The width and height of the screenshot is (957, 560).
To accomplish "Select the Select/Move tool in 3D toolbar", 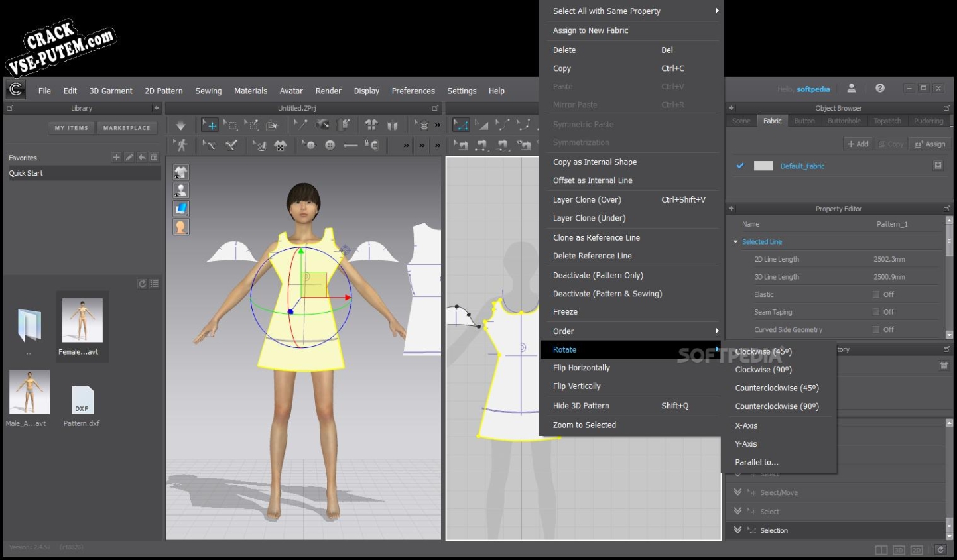I will tap(210, 125).
